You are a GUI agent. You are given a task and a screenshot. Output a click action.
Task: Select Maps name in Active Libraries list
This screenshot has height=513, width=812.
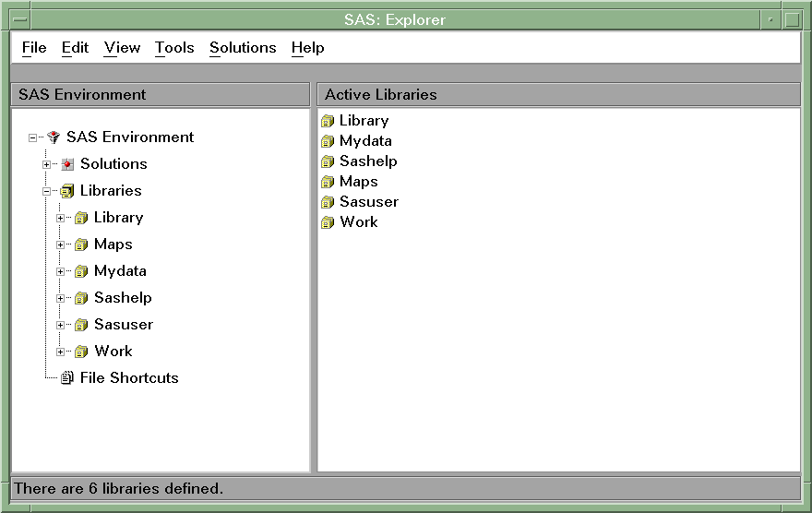(x=359, y=182)
